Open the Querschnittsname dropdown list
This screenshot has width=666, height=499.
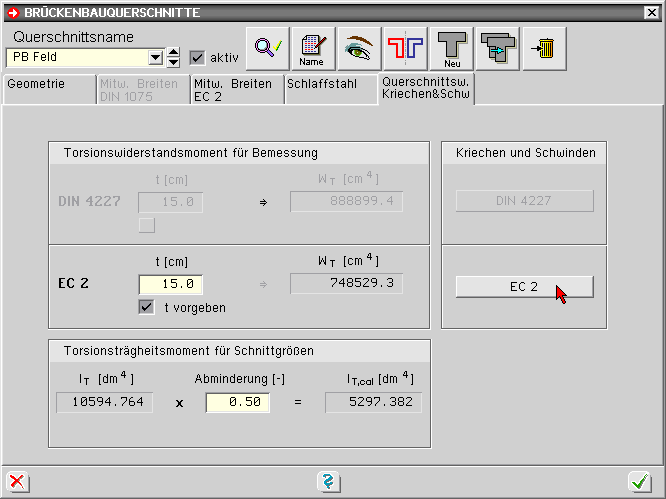155,57
